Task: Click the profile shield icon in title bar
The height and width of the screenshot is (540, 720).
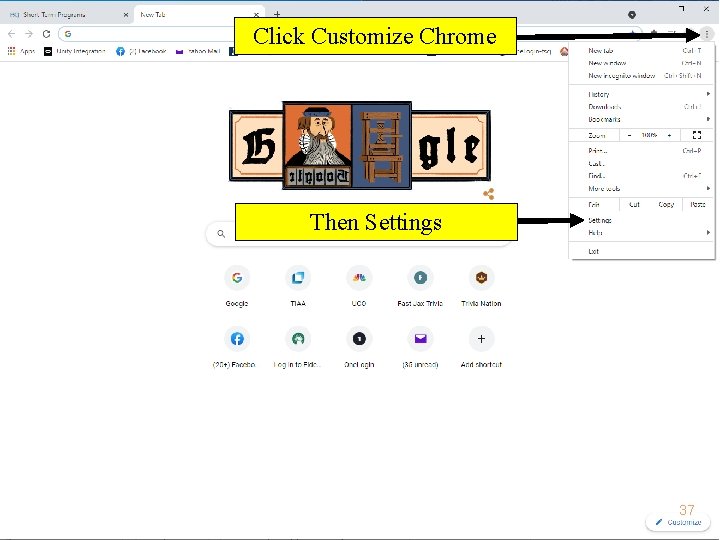Action: 632,15
